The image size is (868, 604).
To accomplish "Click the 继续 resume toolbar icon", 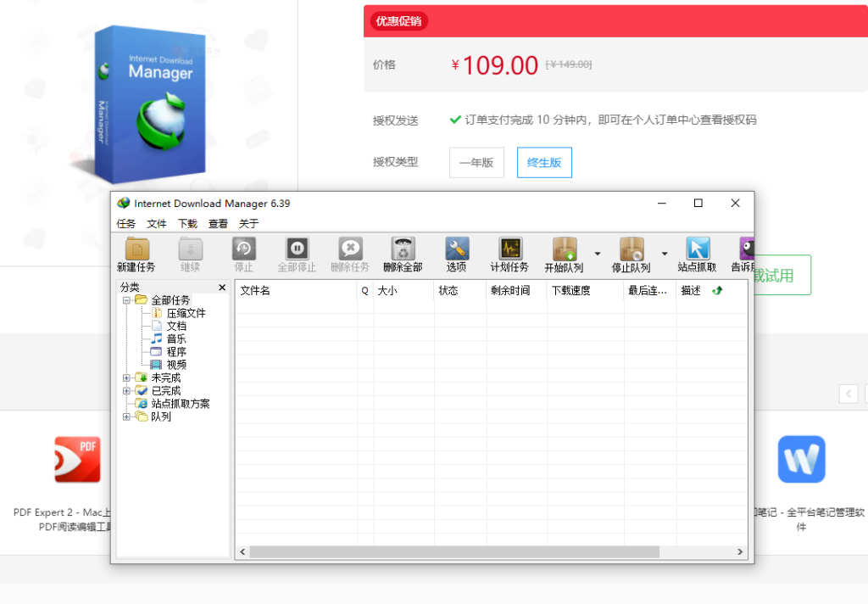I will click(191, 249).
